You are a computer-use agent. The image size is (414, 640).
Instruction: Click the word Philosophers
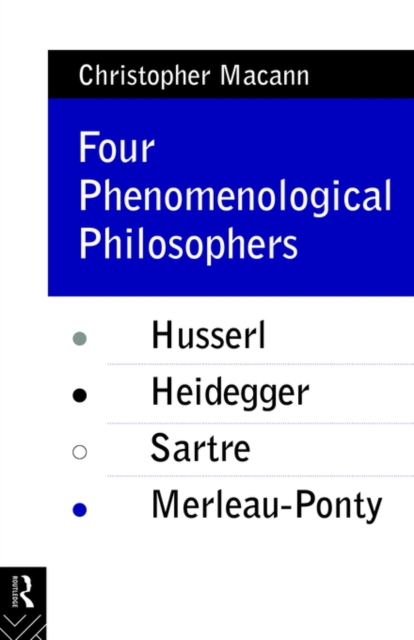188,244
